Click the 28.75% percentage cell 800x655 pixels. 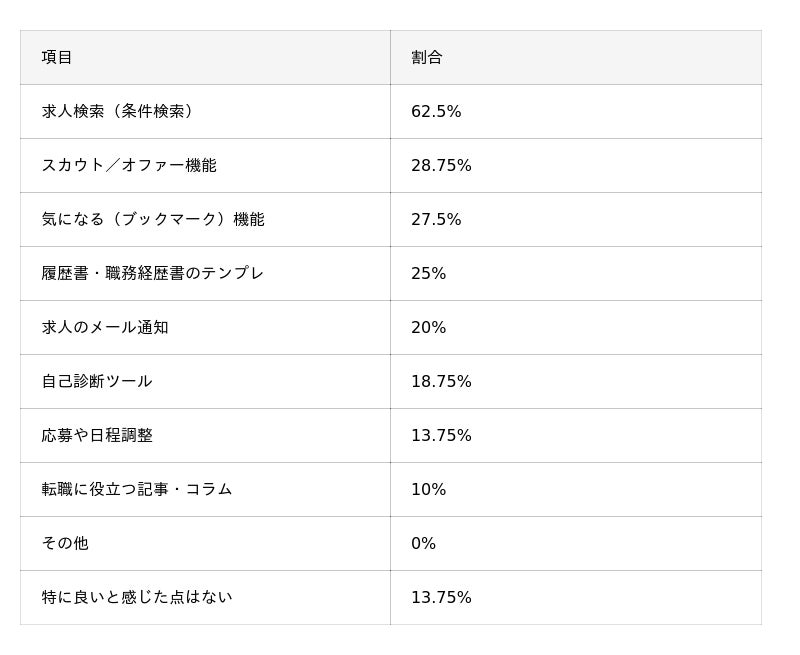pyautogui.click(x=441, y=165)
